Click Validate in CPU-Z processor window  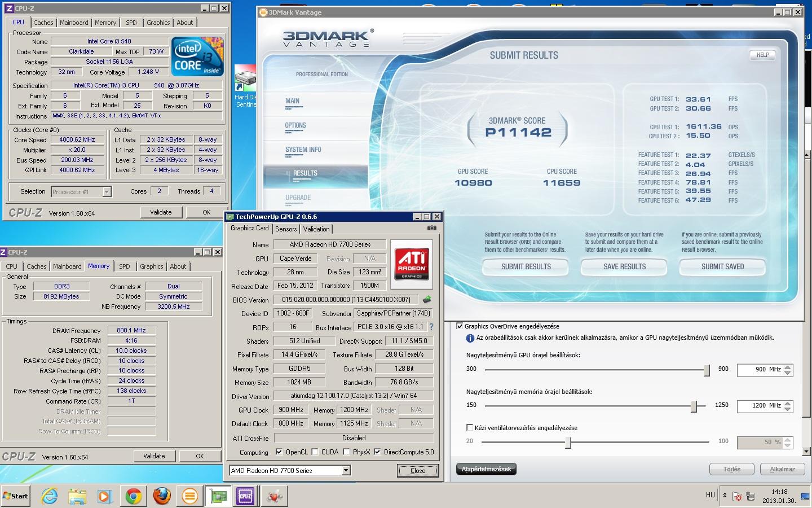(x=161, y=212)
